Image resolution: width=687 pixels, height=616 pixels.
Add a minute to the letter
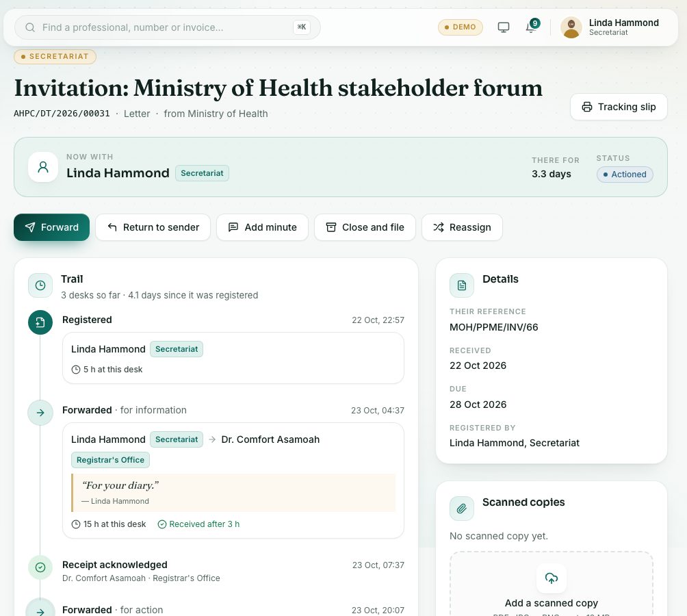(x=263, y=227)
